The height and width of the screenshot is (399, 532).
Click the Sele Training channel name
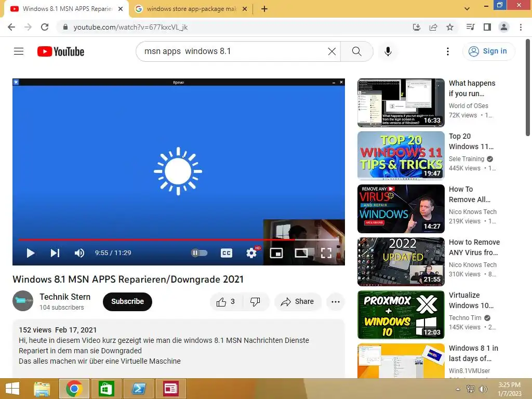coord(467,159)
